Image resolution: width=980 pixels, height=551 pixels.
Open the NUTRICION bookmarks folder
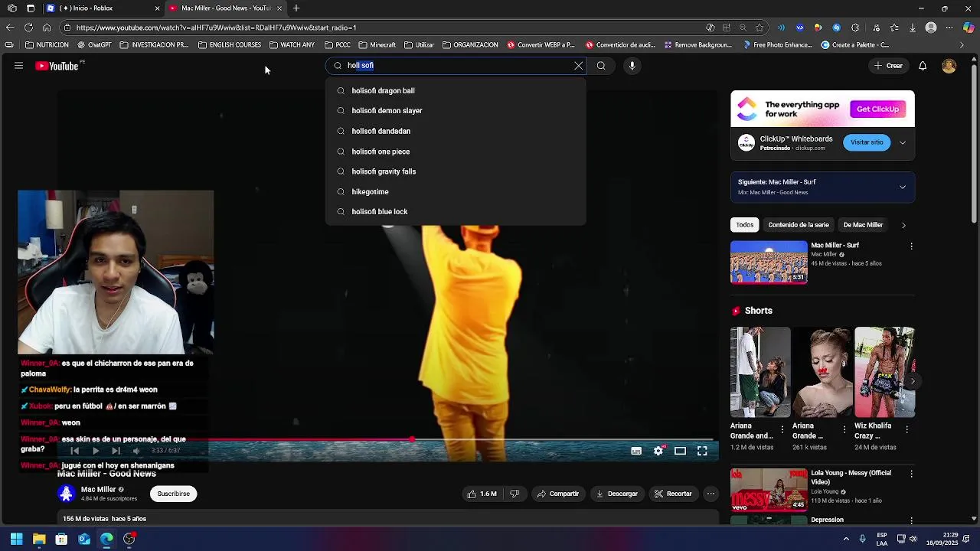[x=47, y=45]
